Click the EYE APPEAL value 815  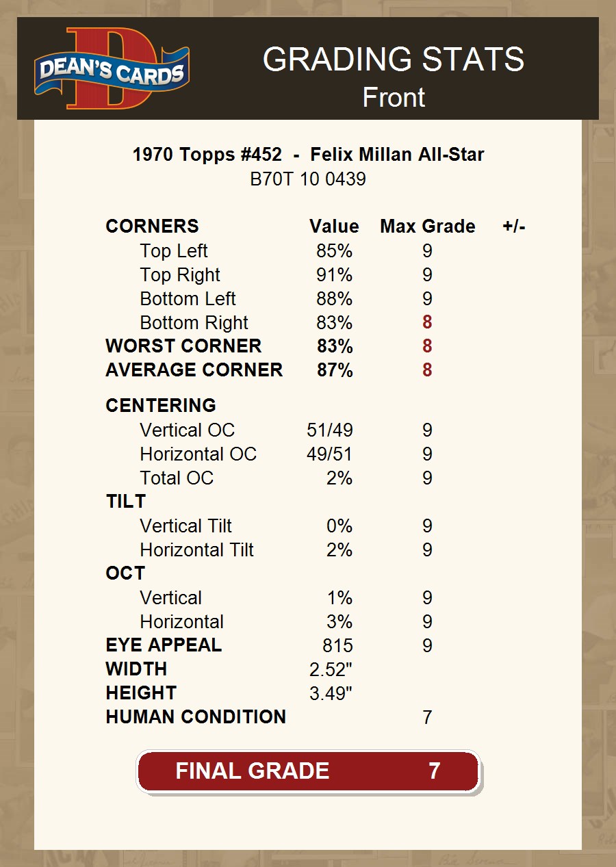click(x=337, y=645)
